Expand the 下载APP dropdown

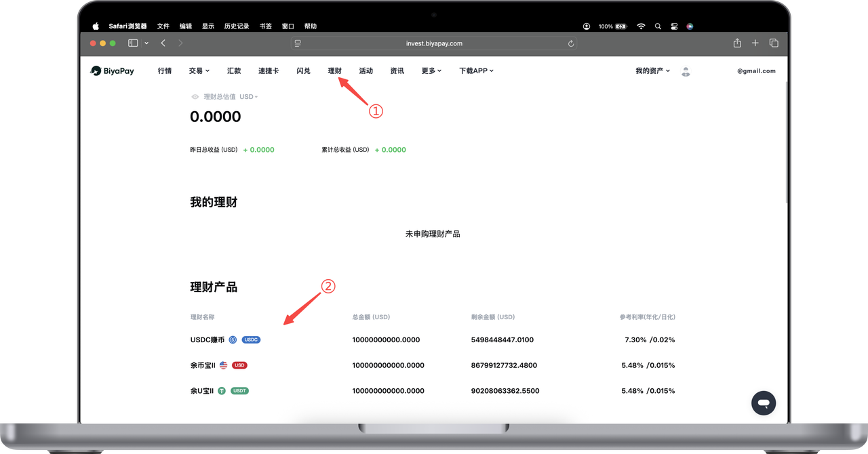[x=476, y=71]
